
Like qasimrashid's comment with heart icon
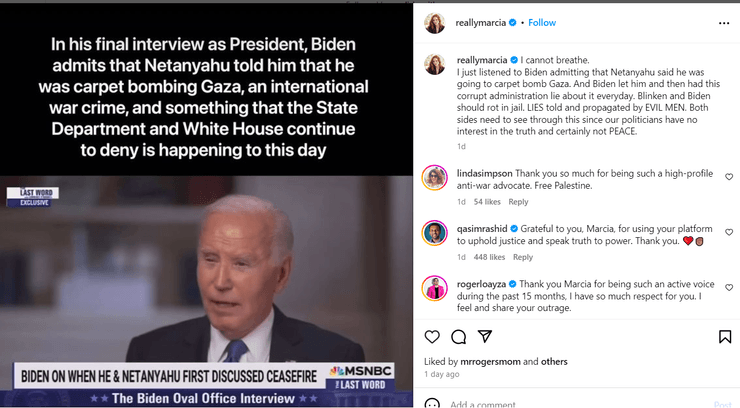pos(729,232)
